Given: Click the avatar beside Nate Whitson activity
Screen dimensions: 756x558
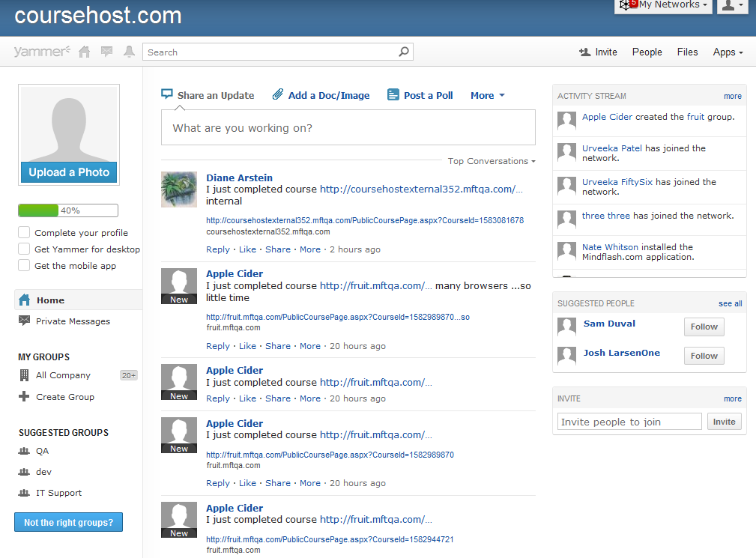Looking at the screenshot, I should pyautogui.click(x=566, y=251).
